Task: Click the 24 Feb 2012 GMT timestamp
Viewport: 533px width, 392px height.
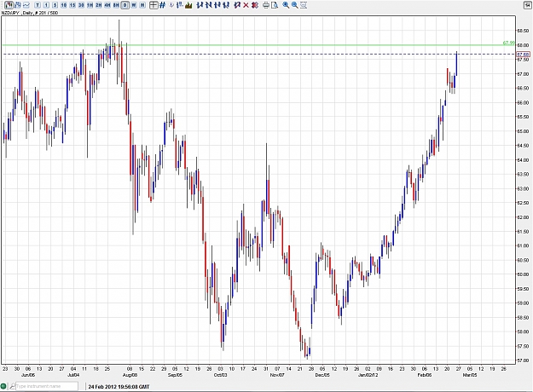Action: pos(119,387)
